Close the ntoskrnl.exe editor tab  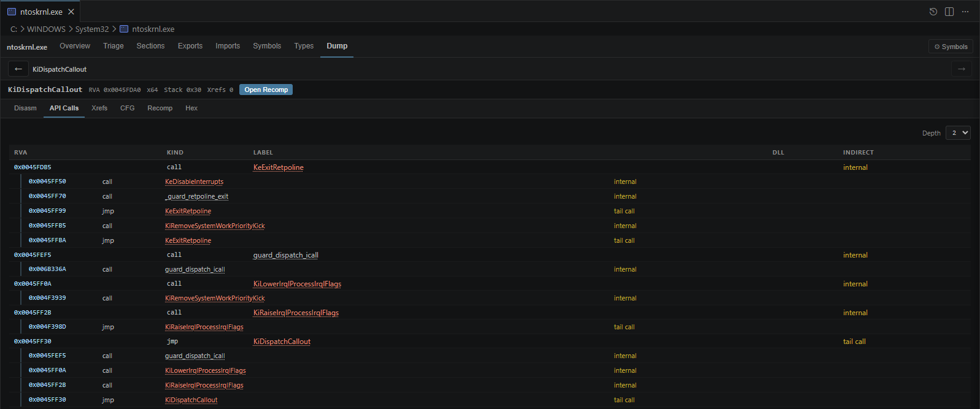click(71, 12)
